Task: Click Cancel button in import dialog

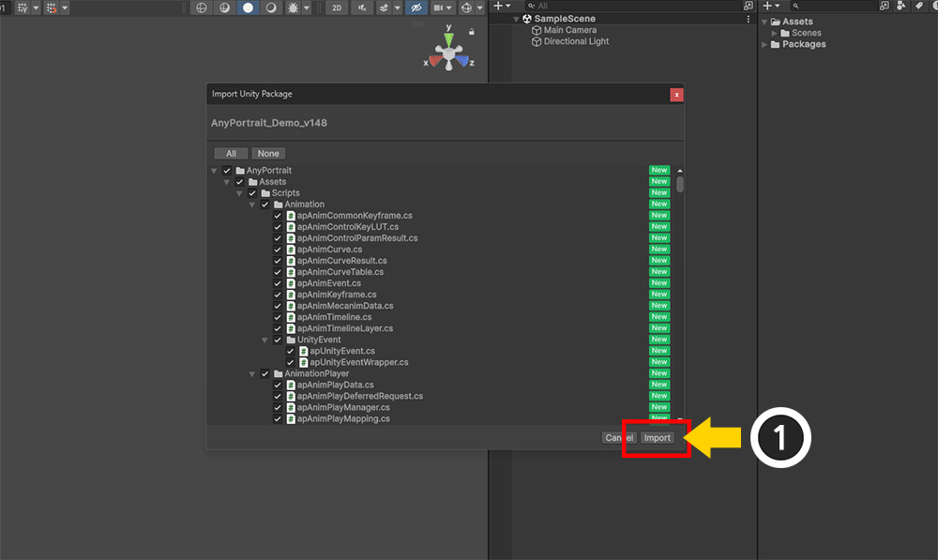Action: pos(618,438)
